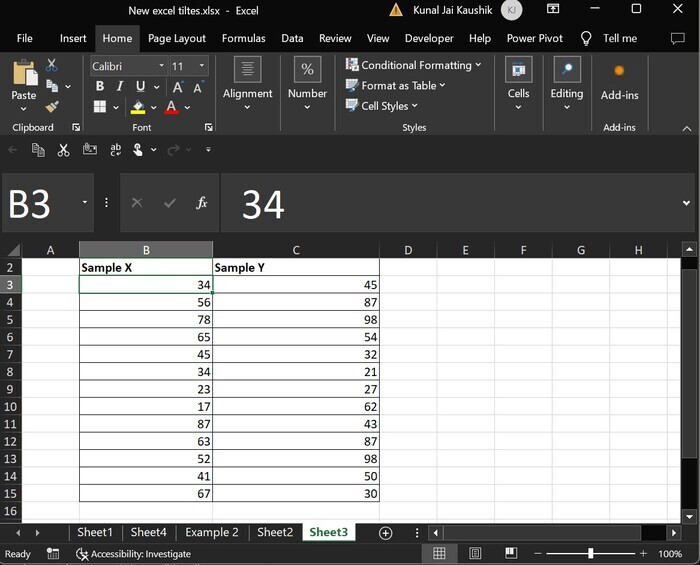This screenshot has height=565, width=700.
Task: Click the zoom slider handle
Action: click(x=590, y=553)
